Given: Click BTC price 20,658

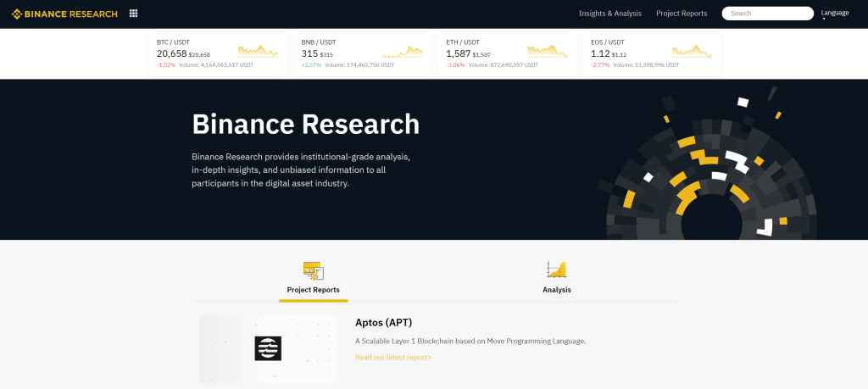Looking at the screenshot, I should pos(171,53).
